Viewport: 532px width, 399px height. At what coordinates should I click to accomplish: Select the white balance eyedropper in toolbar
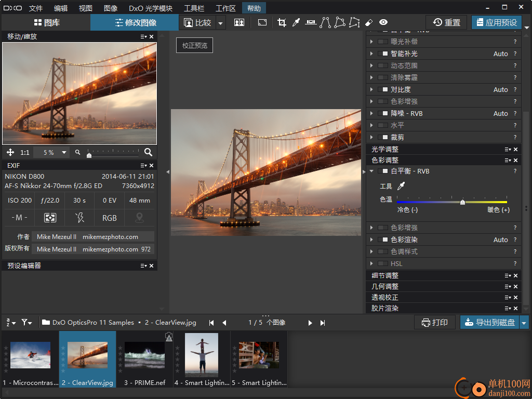coord(296,23)
